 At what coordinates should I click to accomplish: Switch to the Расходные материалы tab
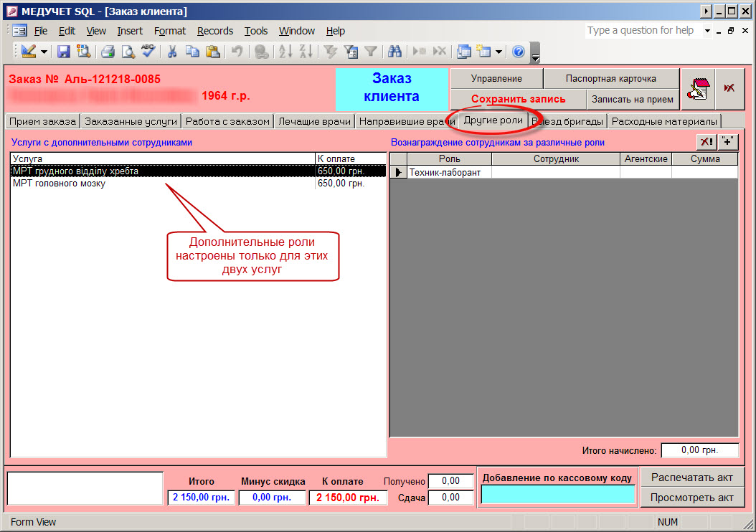[x=663, y=121]
